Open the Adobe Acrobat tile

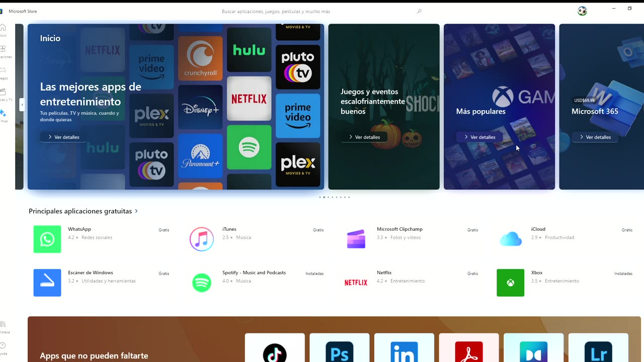tap(469, 348)
